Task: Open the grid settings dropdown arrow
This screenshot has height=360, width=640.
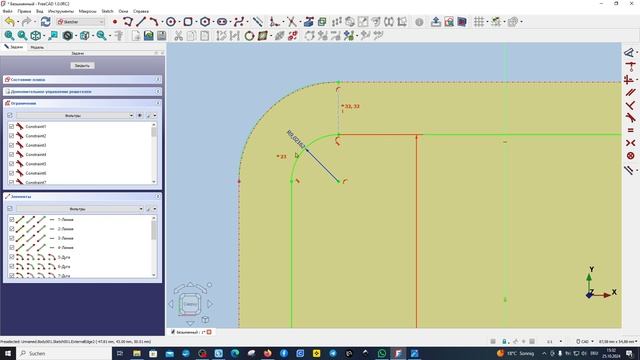Action: (x=487, y=22)
